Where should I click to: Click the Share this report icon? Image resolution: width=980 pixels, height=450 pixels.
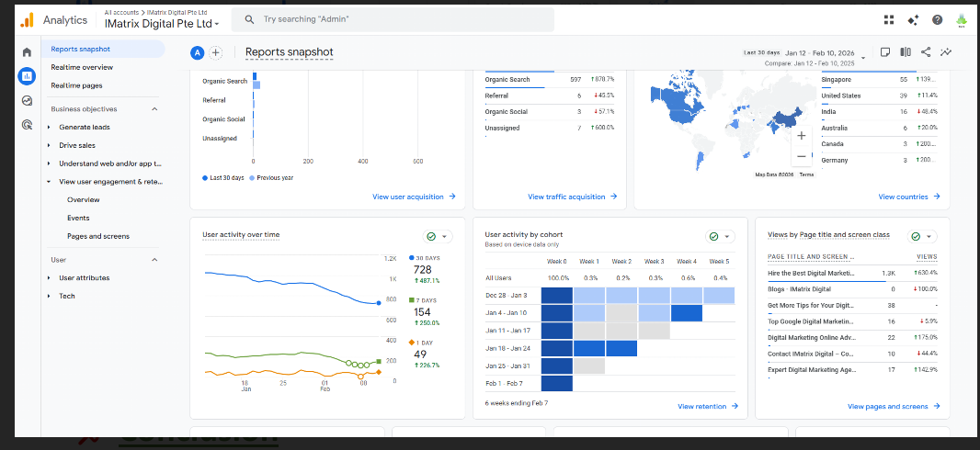(x=926, y=52)
